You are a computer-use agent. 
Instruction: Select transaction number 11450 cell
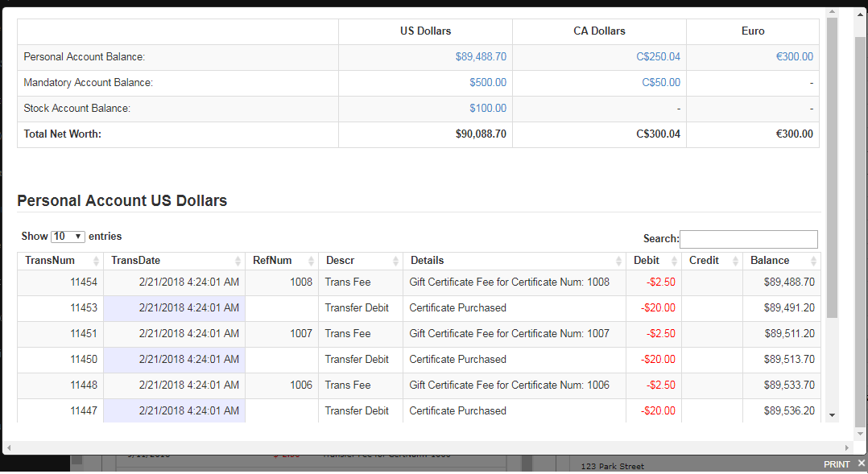[60, 360]
